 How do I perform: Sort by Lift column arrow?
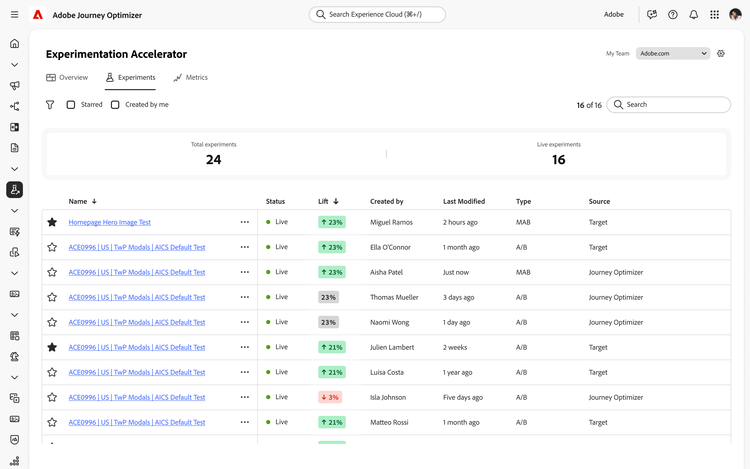pyautogui.click(x=336, y=202)
